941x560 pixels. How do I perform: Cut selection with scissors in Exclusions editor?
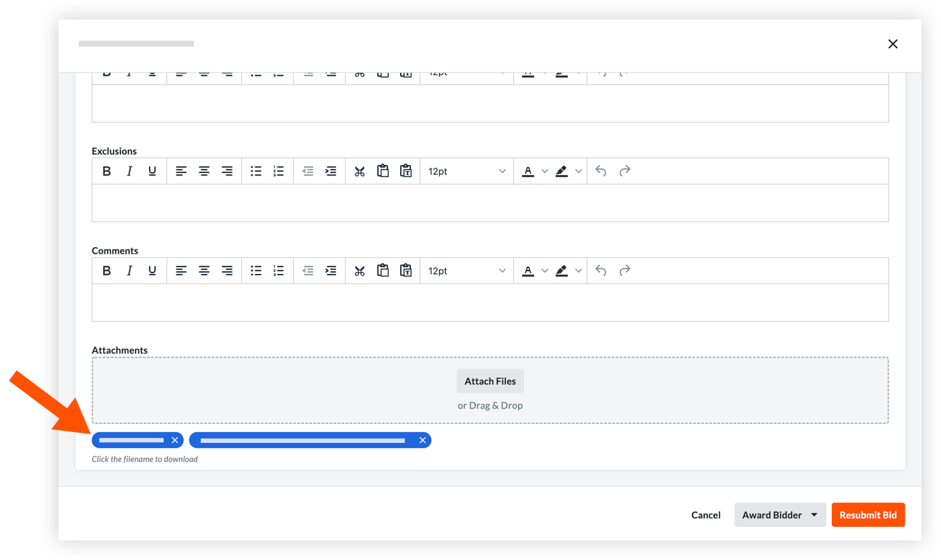(360, 171)
